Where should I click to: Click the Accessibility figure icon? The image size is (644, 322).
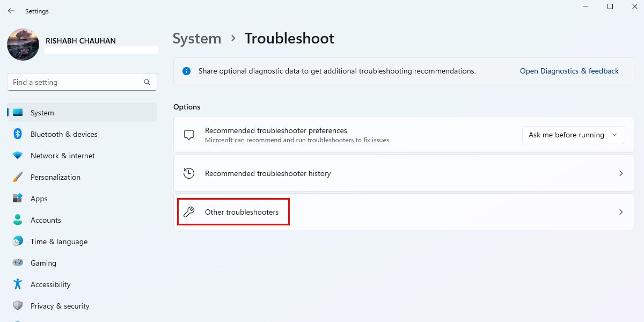(x=18, y=284)
